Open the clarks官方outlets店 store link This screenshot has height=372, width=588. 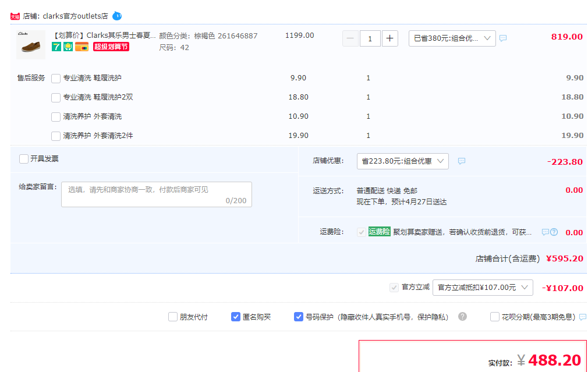point(75,16)
